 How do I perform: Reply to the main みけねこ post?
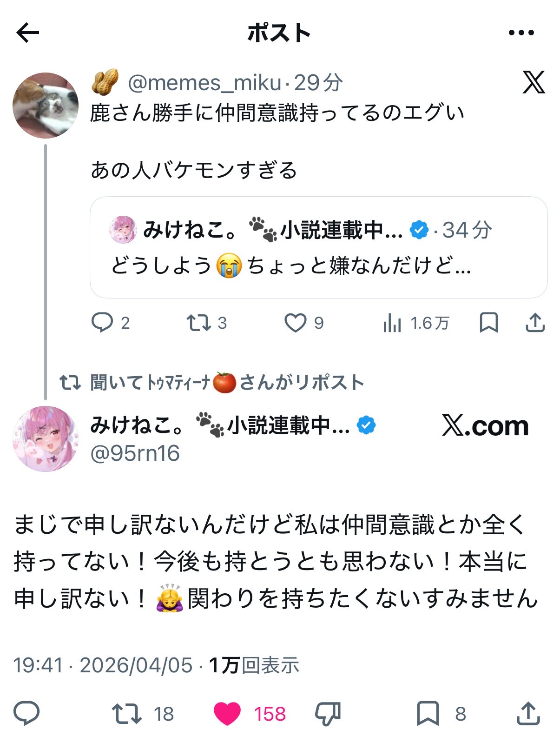26,713
